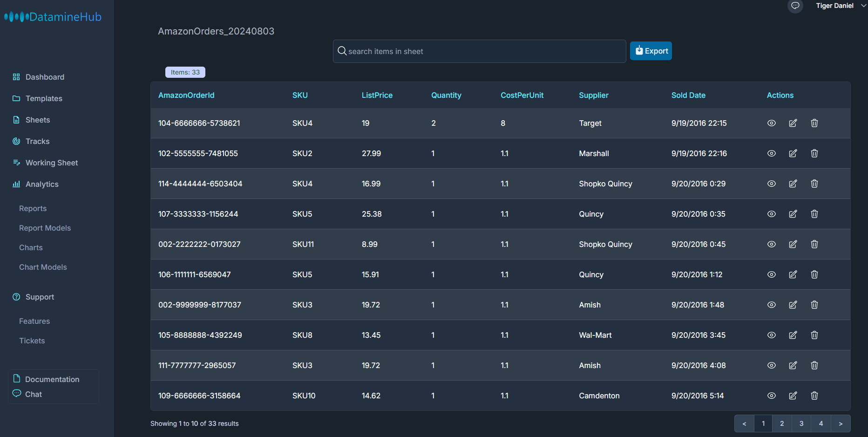The width and height of the screenshot is (868, 437).
Task: View order 105-8888888-4392249 with eye icon
Action: tap(772, 335)
